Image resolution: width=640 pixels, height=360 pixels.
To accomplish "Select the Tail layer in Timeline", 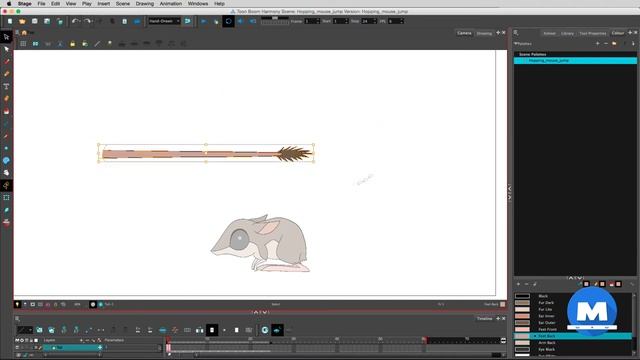I will [72, 347].
